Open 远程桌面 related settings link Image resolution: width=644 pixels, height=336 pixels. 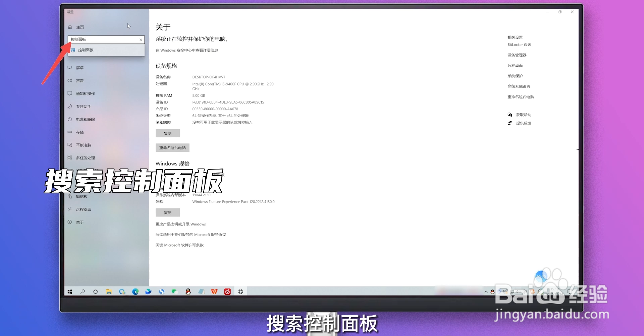(515, 66)
